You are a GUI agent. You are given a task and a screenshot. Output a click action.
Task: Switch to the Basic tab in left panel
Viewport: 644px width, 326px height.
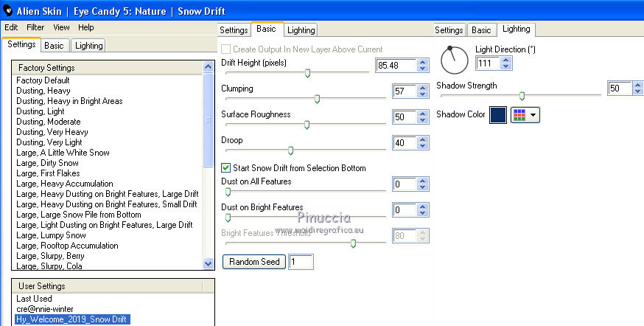54,46
